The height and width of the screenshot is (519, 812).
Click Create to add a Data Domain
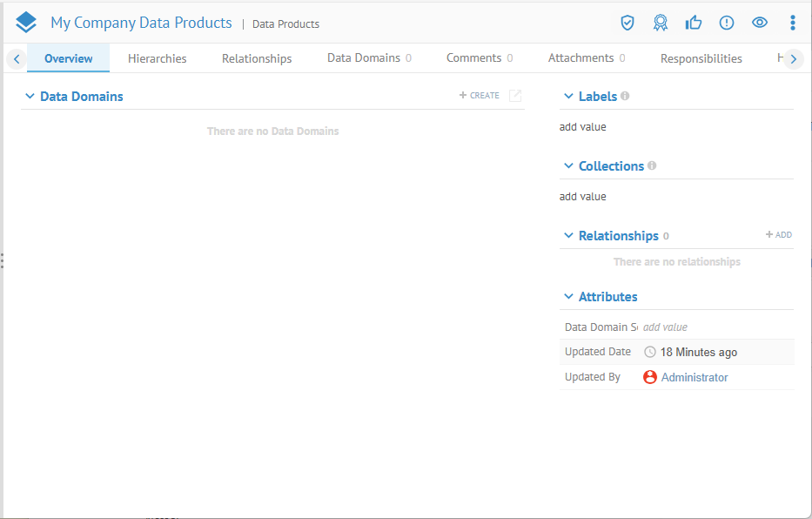(480, 96)
